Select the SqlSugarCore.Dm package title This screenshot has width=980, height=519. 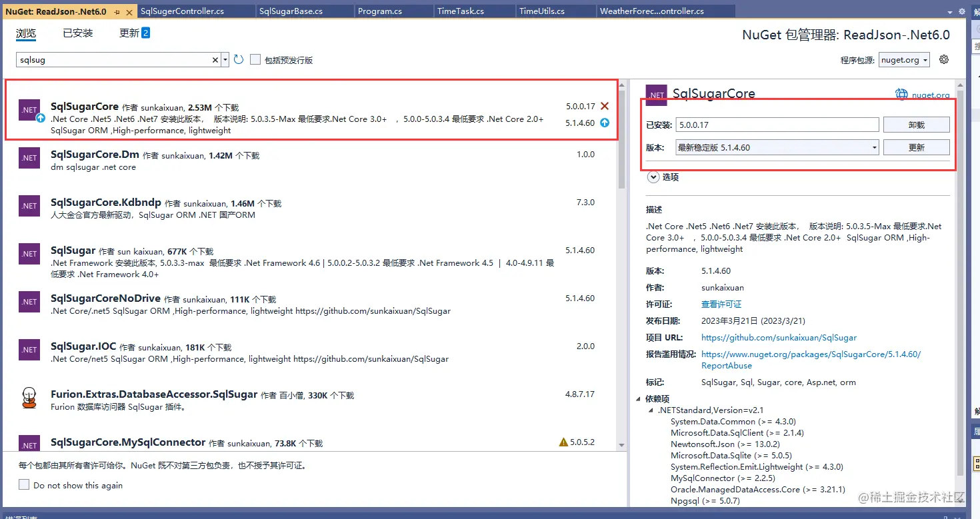click(95, 155)
